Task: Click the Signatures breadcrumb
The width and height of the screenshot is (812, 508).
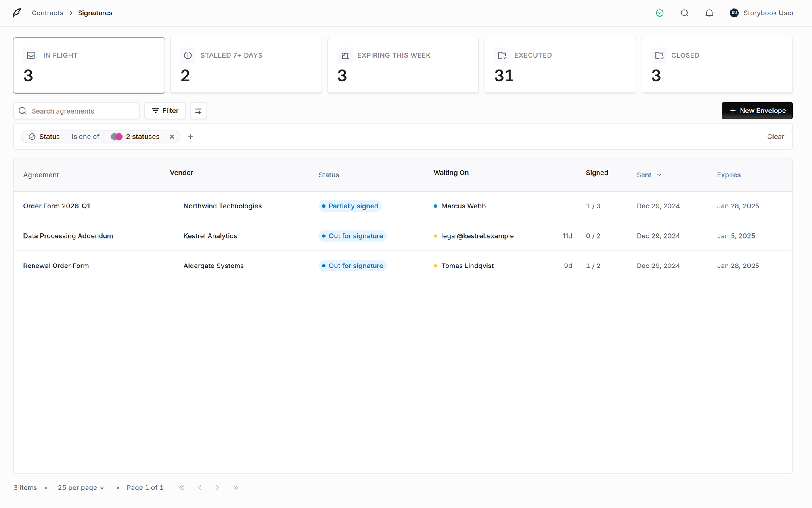Action: coord(95,13)
